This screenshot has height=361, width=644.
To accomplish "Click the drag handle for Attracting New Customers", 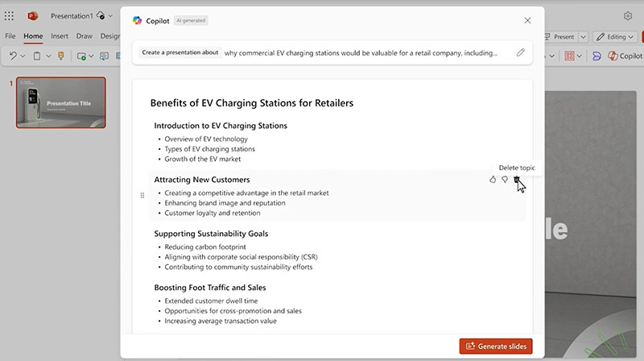I will click(142, 195).
